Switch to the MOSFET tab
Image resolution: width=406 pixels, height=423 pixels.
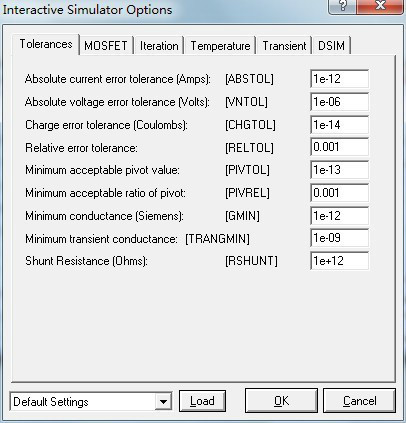click(x=106, y=46)
